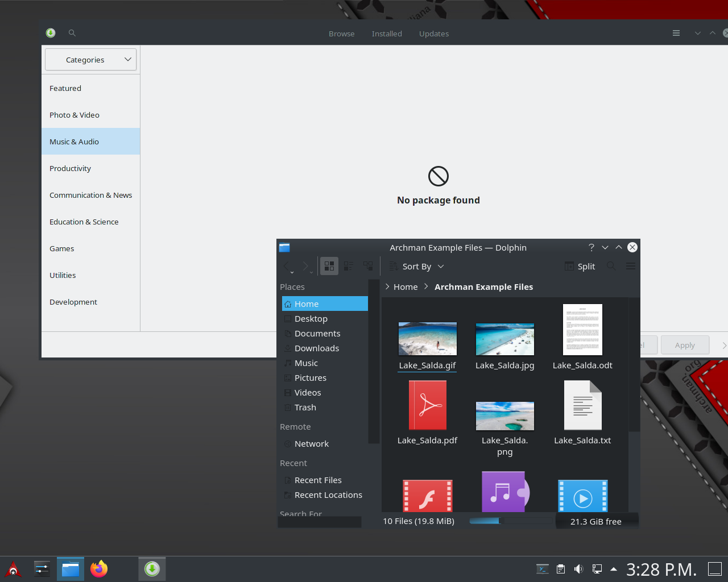728x582 pixels.
Task: Open the search icon in Dolphin toolbar
Action: click(x=611, y=266)
